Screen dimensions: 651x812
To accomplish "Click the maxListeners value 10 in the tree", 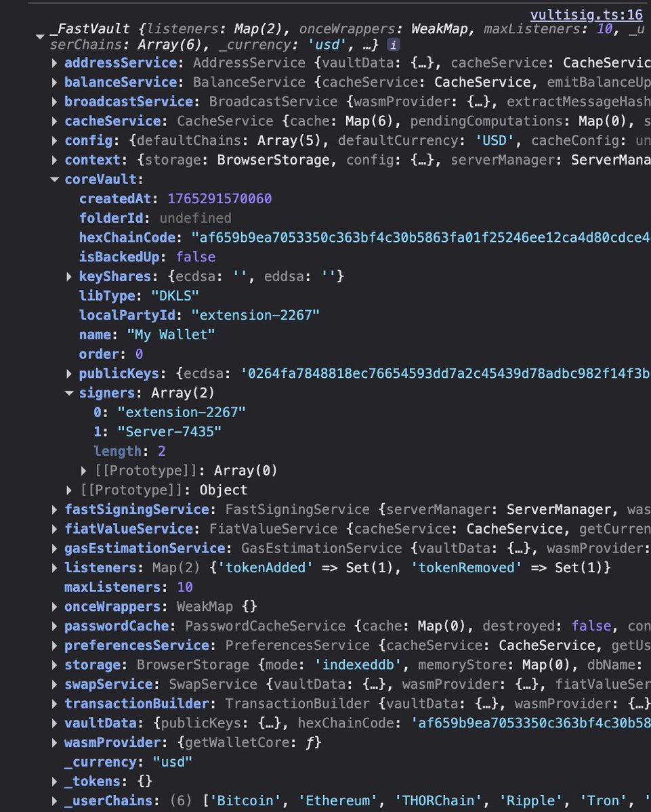I will pyautogui.click(x=185, y=587).
